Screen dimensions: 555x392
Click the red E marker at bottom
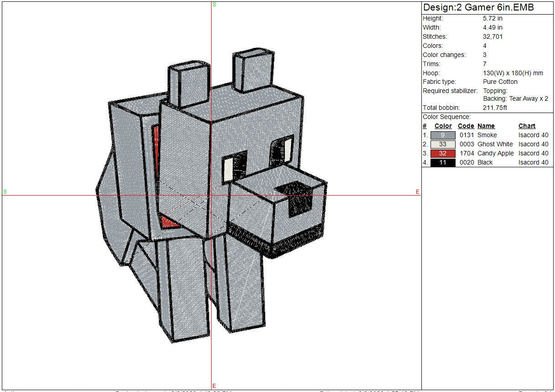coord(214,386)
